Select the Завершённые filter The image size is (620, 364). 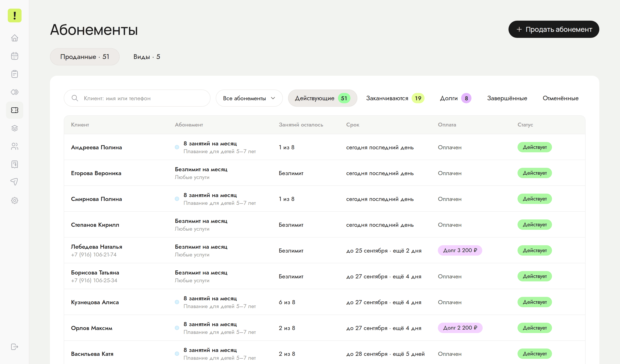(x=507, y=98)
